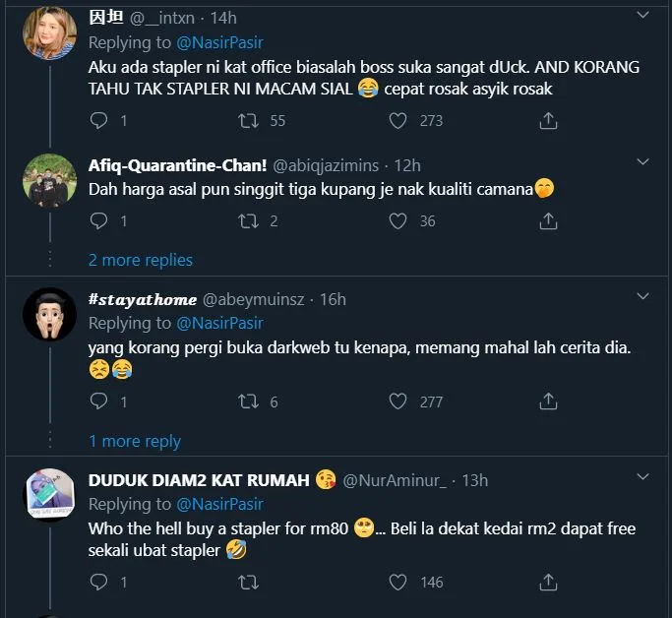The height and width of the screenshot is (618, 672).
Task: Share the __intxn tweet
Action: [x=549, y=121]
